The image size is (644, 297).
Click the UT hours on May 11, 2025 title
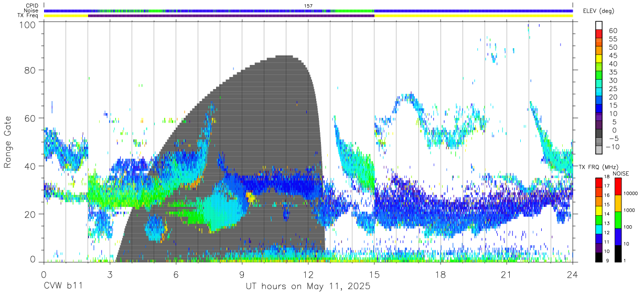pyautogui.click(x=308, y=287)
